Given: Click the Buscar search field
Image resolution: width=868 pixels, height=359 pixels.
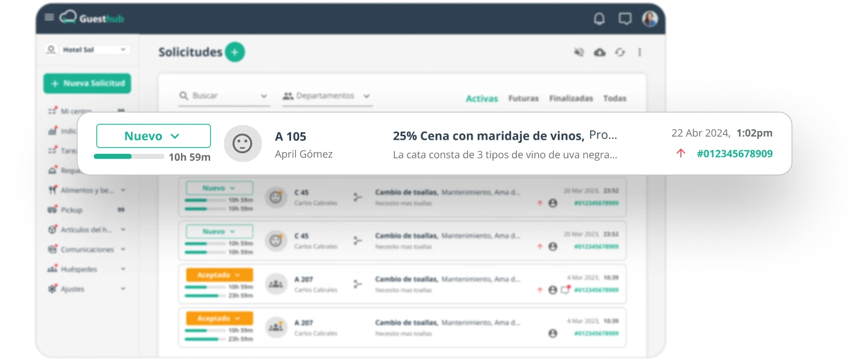Looking at the screenshot, I should pos(222,96).
